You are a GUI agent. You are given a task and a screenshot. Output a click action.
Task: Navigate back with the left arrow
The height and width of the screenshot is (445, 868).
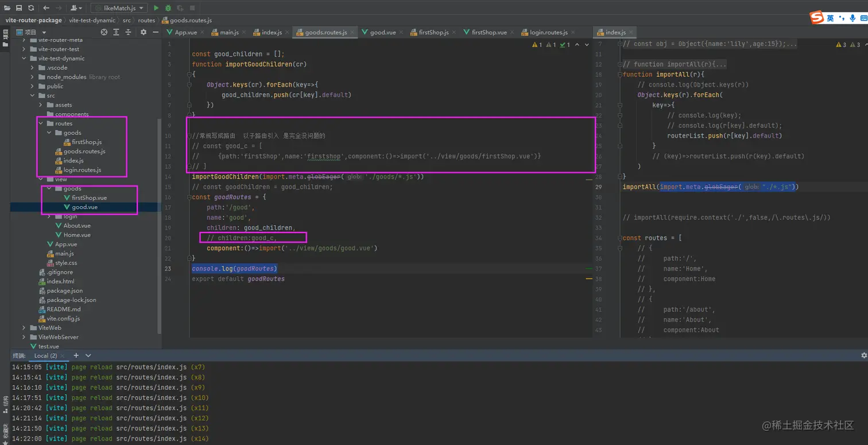click(46, 8)
